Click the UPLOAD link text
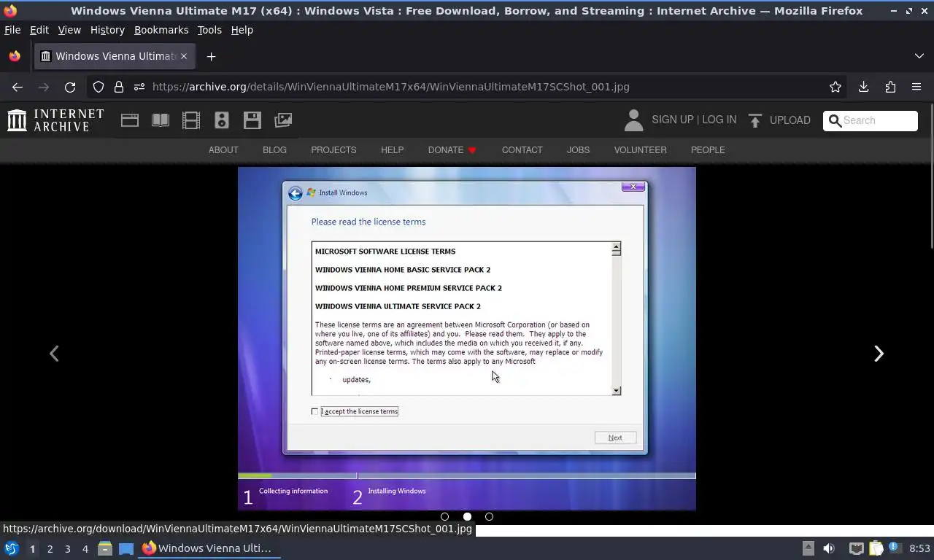The height and width of the screenshot is (560, 934). [x=790, y=120]
